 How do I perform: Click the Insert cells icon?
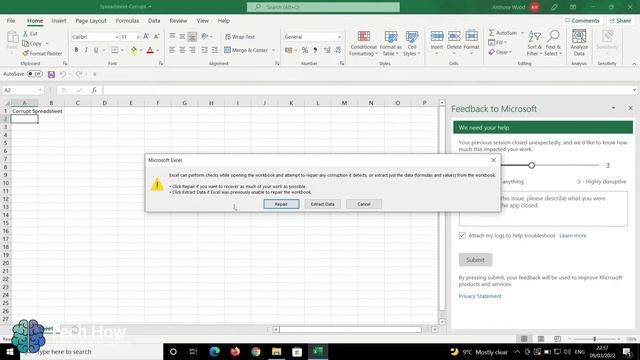point(437,37)
